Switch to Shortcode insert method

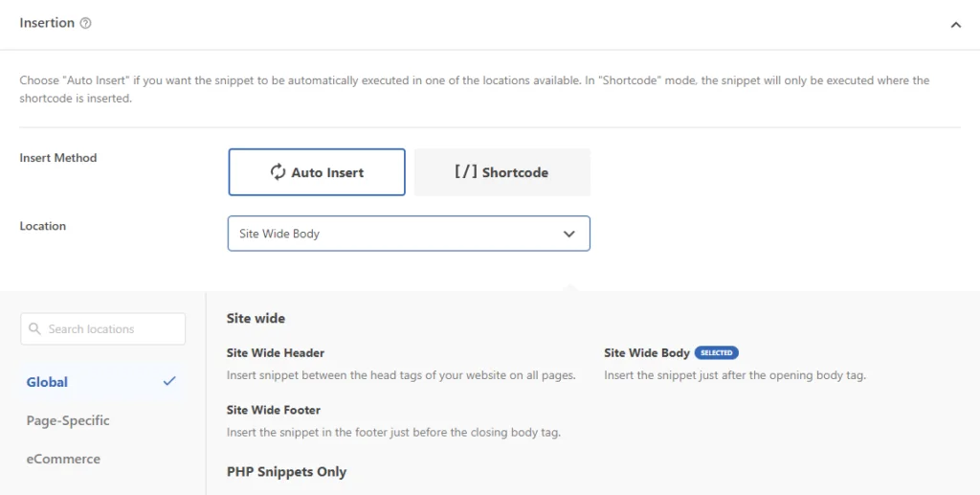(501, 172)
